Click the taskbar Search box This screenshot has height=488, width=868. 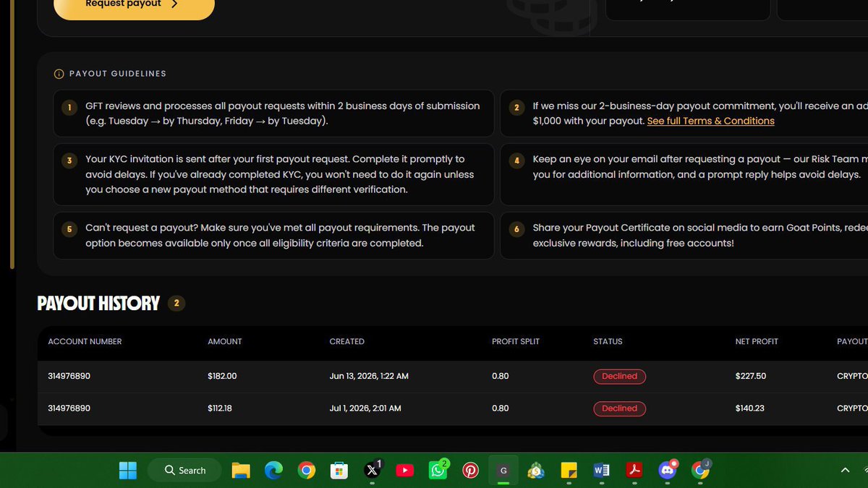pyautogui.click(x=184, y=471)
